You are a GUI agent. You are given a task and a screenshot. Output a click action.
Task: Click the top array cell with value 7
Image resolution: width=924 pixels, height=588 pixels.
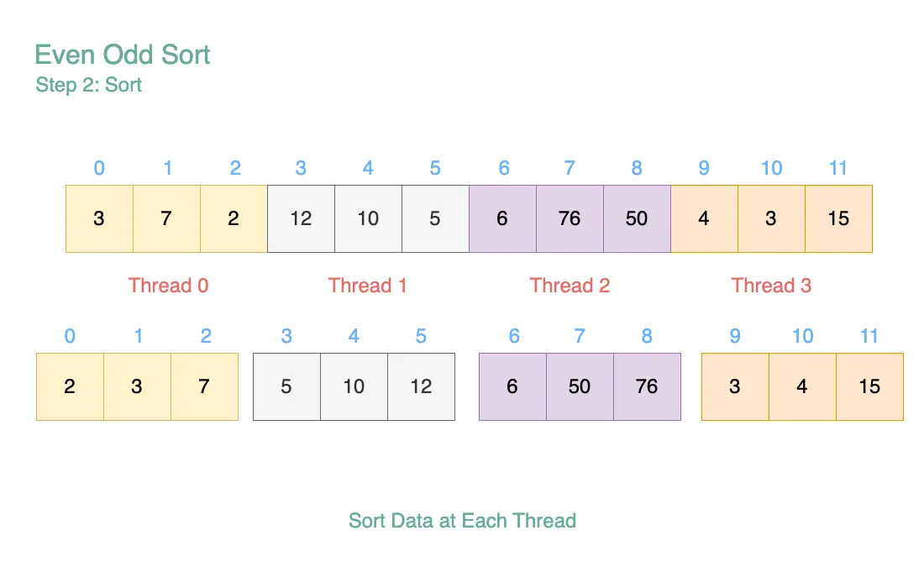(167, 219)
